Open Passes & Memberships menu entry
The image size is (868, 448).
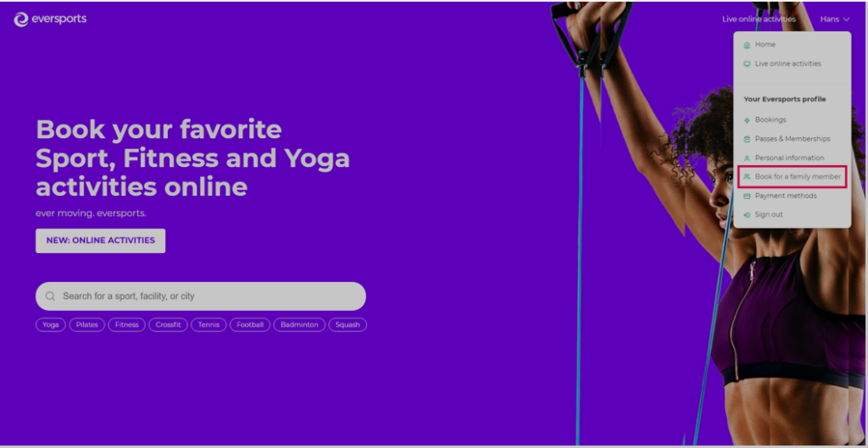(793, 139)
